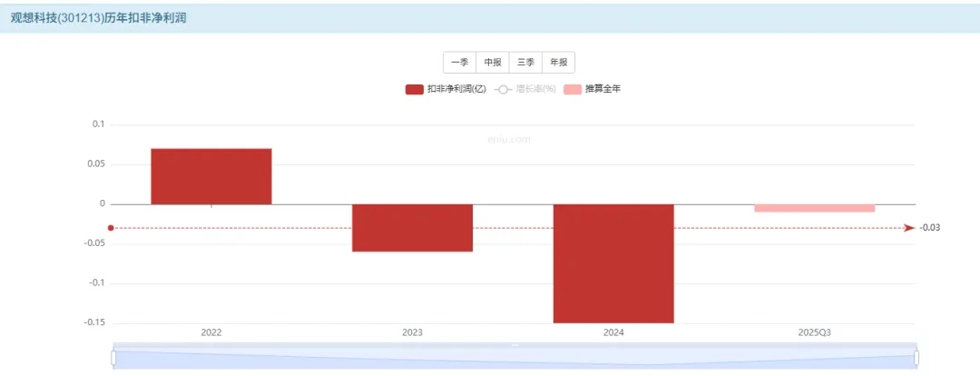The height and width of the screenshot is (376, 980).
Task: Click the 2024 negative profit bar
Action: coord(613,263)
